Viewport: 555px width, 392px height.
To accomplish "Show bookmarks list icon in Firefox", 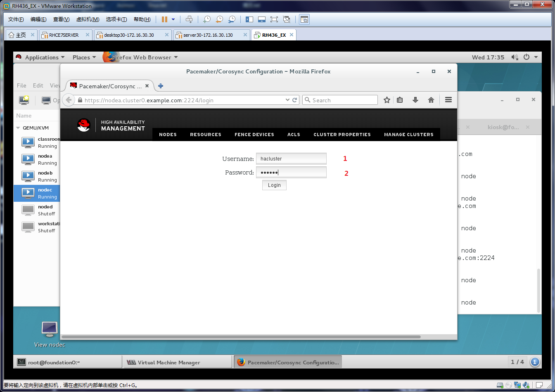I will [400, 100].
